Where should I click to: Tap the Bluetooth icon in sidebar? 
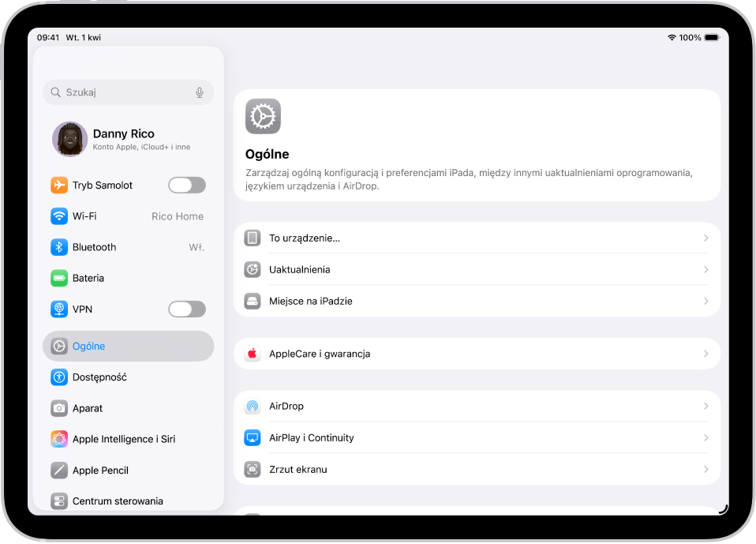(59, 247)
